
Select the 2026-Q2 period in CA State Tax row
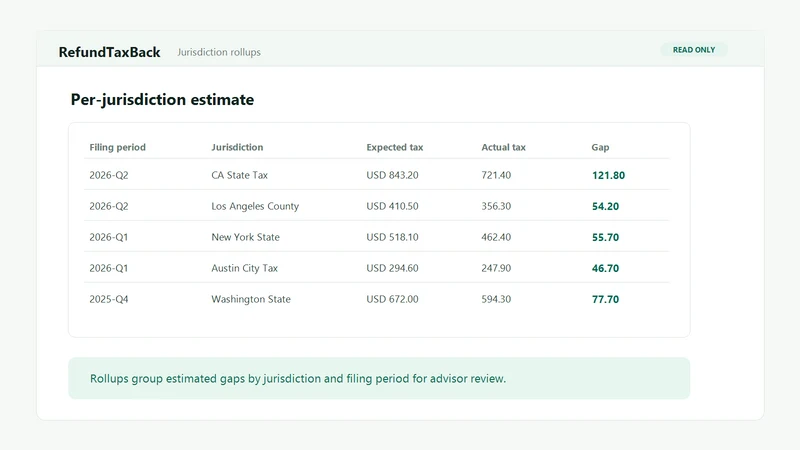109,175
